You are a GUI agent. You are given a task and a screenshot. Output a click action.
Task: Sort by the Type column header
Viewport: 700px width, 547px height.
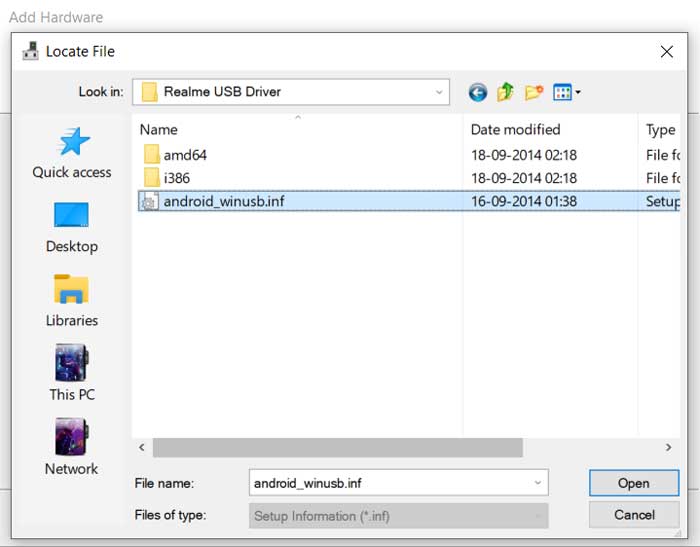click(x=660, y=129)
